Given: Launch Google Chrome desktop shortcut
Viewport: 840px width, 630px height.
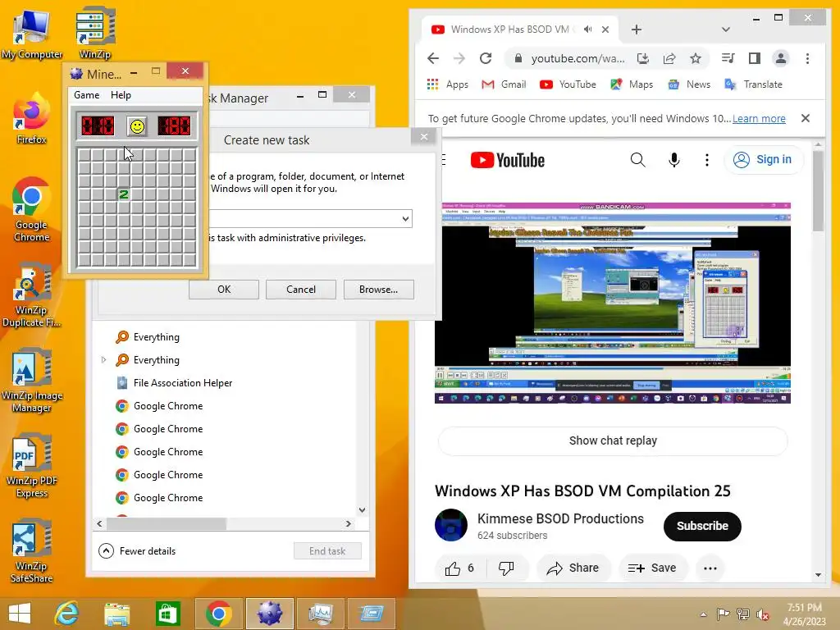Looking at the screenshot, I should (32, 210).
